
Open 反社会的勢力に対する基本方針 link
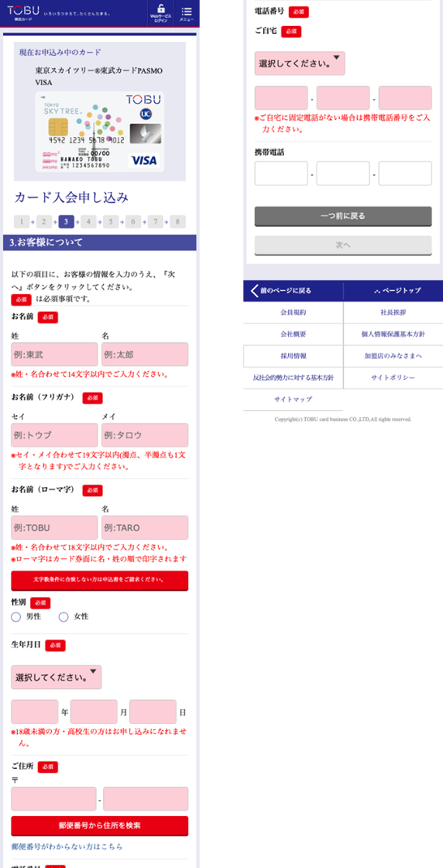point(293,378)
